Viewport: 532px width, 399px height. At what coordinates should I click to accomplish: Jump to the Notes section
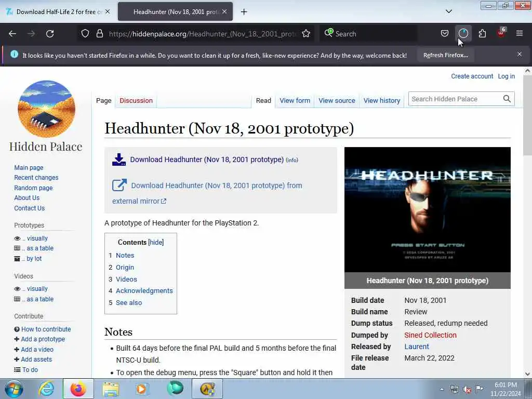[125, 255]
